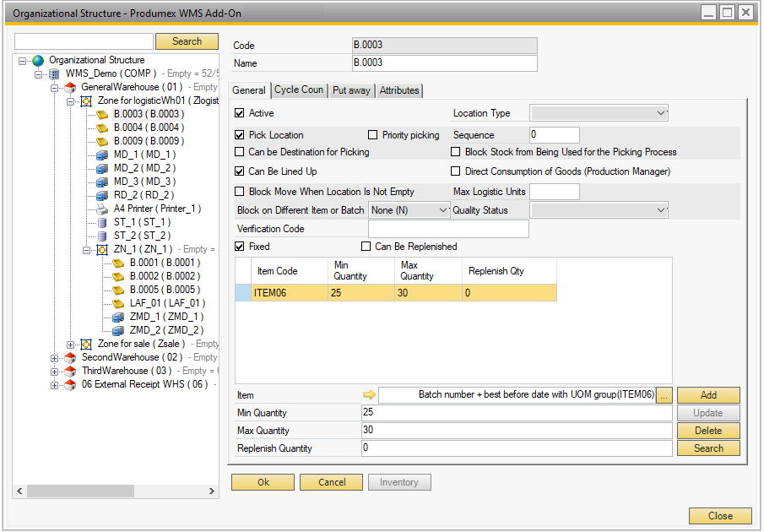The width and height of the screenshot is (764, 532).
Task: Click the globe icon beside Organizational Structure
Action: [38, 61]
